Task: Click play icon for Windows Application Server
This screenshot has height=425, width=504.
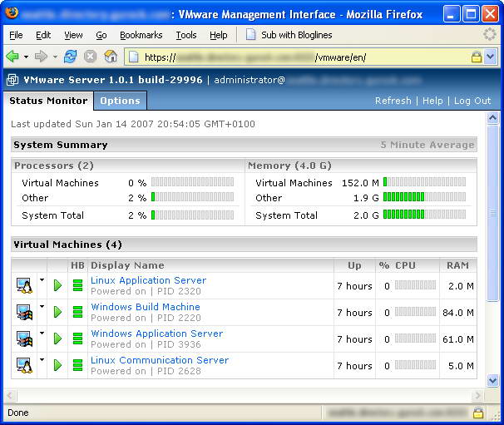Action: coord(57,339)
